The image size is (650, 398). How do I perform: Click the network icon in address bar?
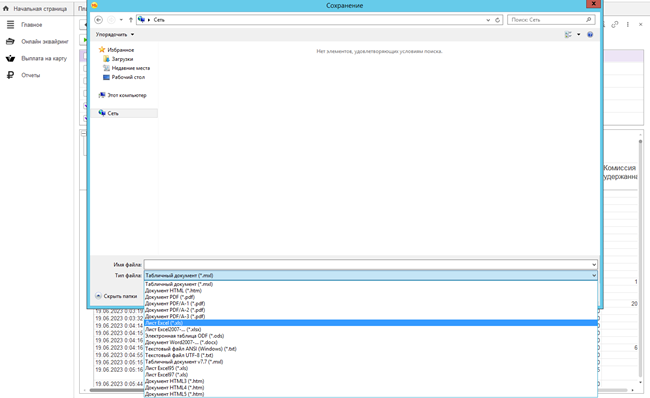pyautogui.click(x=141, y=19)
